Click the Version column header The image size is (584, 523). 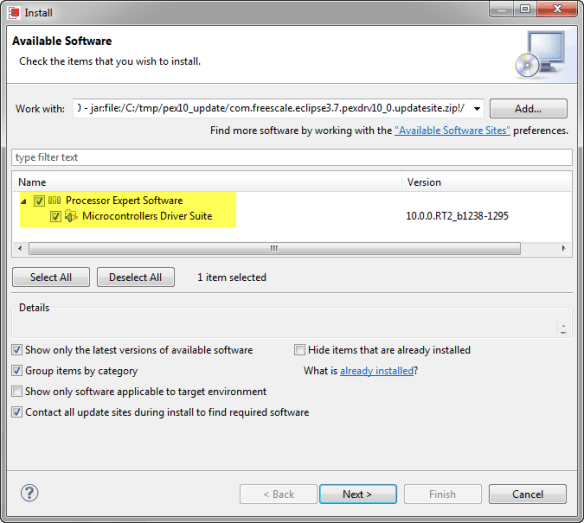(x=486, y=182)
